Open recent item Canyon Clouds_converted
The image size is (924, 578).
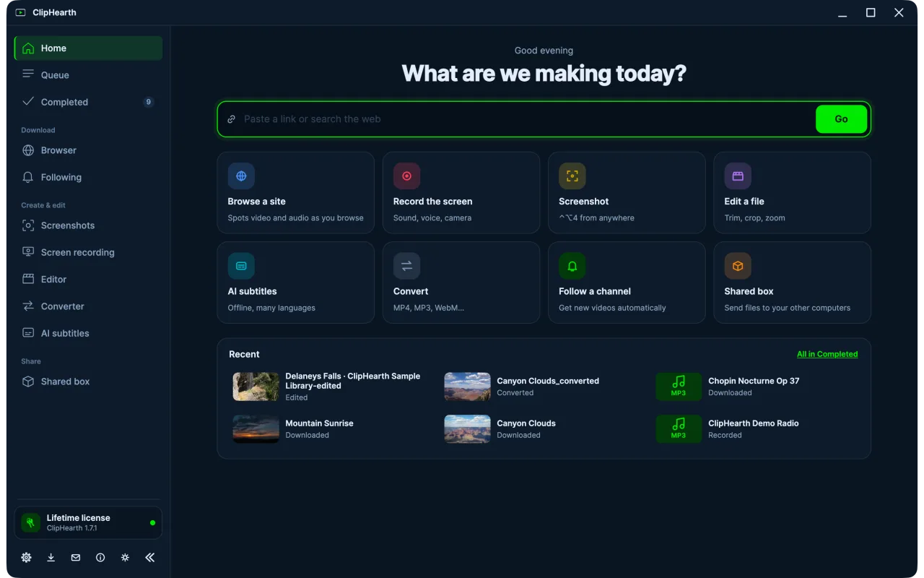click(x=542, y=387)
